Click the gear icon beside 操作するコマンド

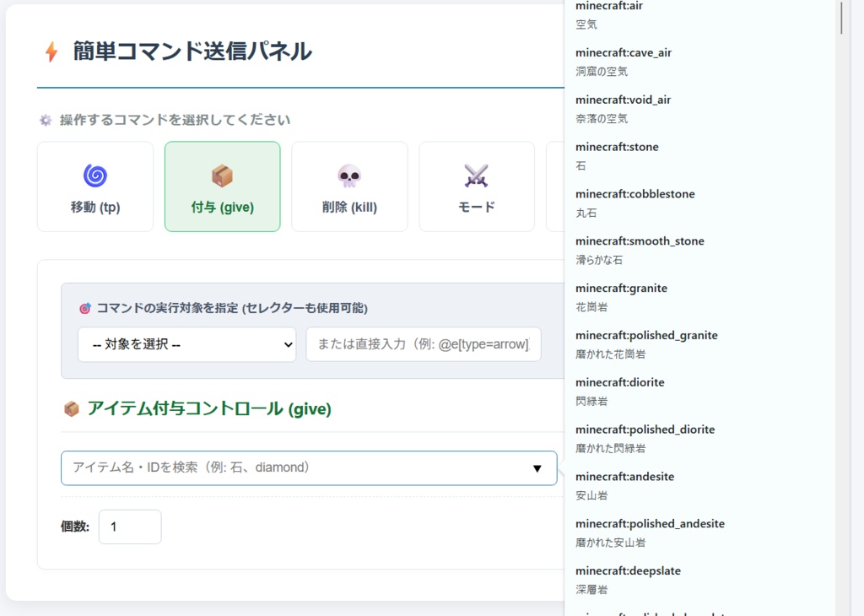pyautogui.click(x=46, y=120)
